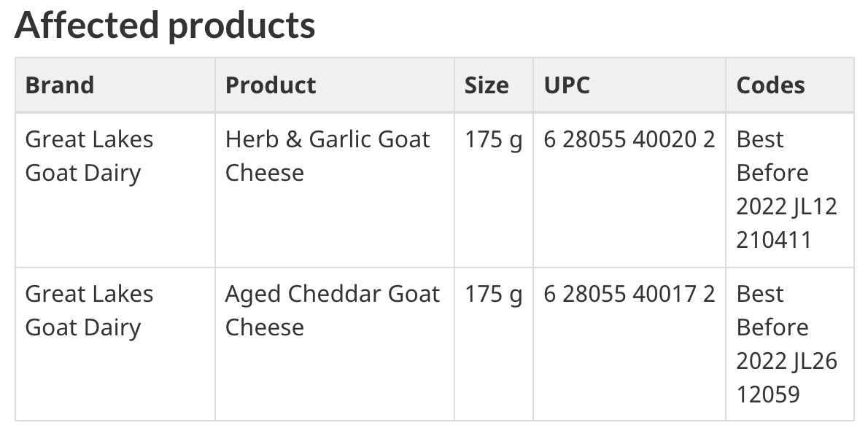Select UPC 6 28055 40020 2
Viewport: 868px width, 436px height.
[x=629, y=139]
